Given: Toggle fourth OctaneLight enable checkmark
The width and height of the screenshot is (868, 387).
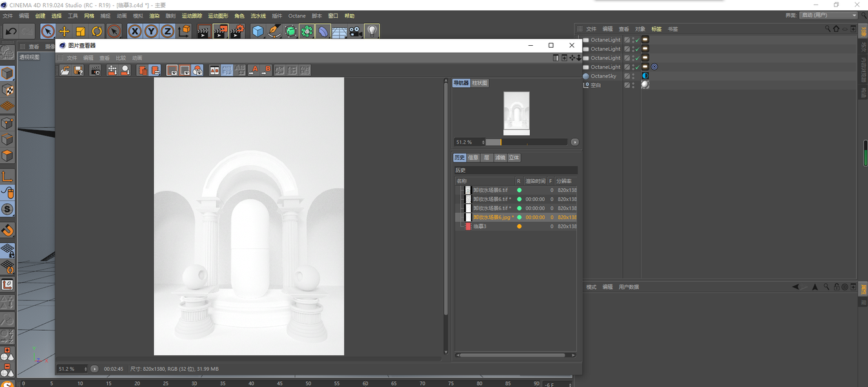Looking at the screenshot, I should [637, 67].
